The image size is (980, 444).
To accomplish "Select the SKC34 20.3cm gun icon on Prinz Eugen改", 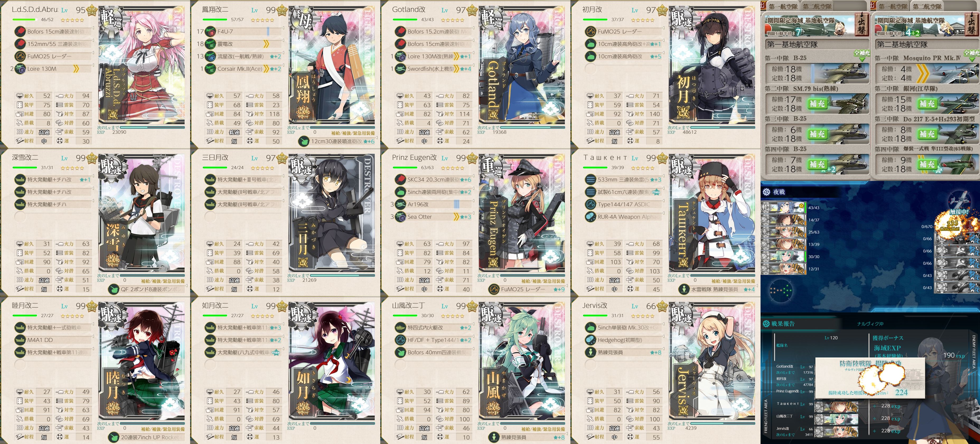I will 400,179.
